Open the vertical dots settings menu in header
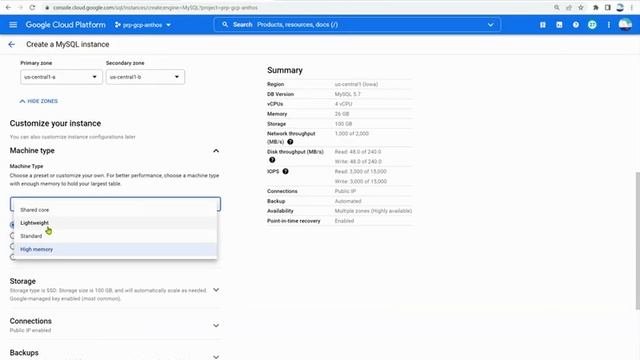Screen dimensions: 640x360 point(609,25)
